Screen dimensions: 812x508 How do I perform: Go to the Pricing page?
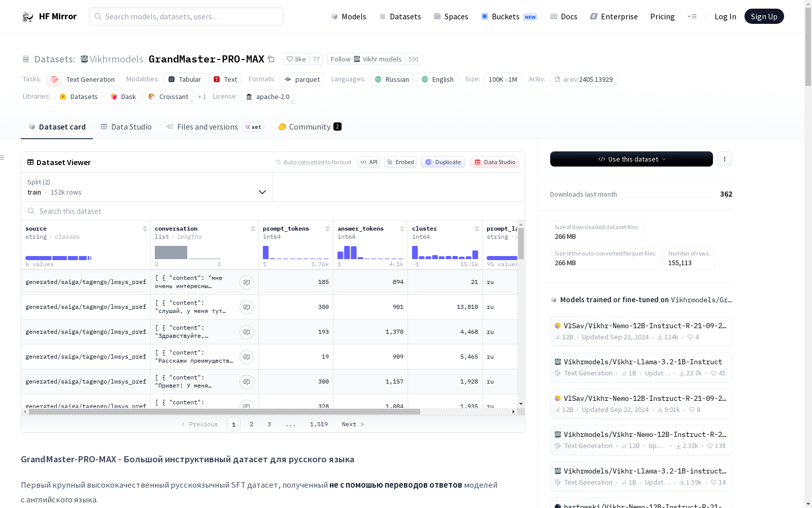(x=662, y=16)
